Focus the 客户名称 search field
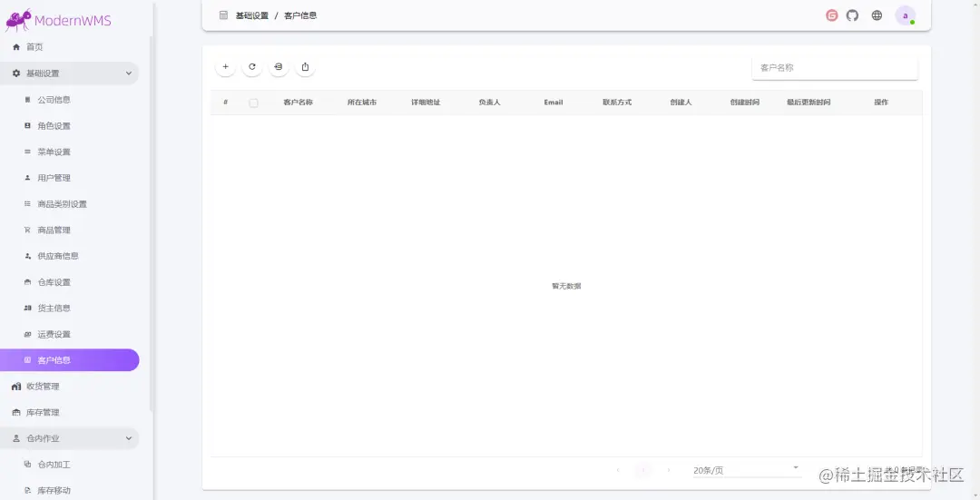 tap(835, 67)
